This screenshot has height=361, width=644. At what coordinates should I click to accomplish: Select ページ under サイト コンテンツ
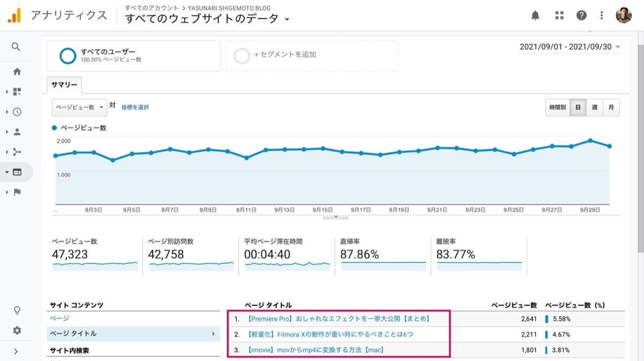59,319
